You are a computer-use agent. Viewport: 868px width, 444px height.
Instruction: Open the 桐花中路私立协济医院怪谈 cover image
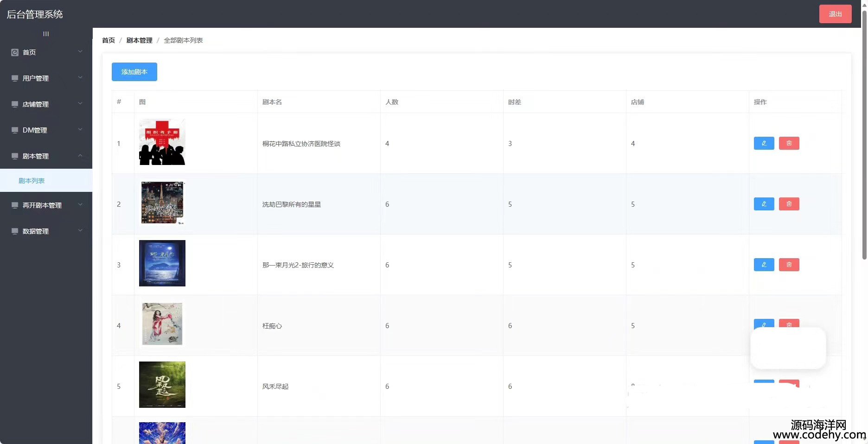162,142
